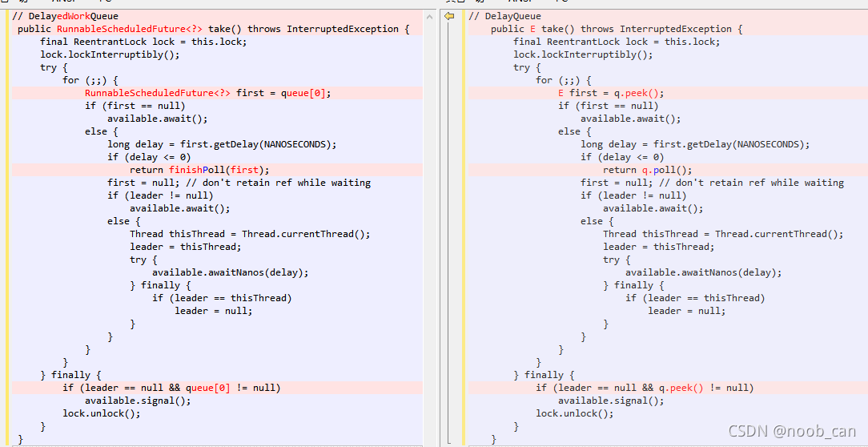Click 'available.signal();' in right pane
Image resolution: width=868 pixels, height=447 pixels.
[x=611, y=401]
